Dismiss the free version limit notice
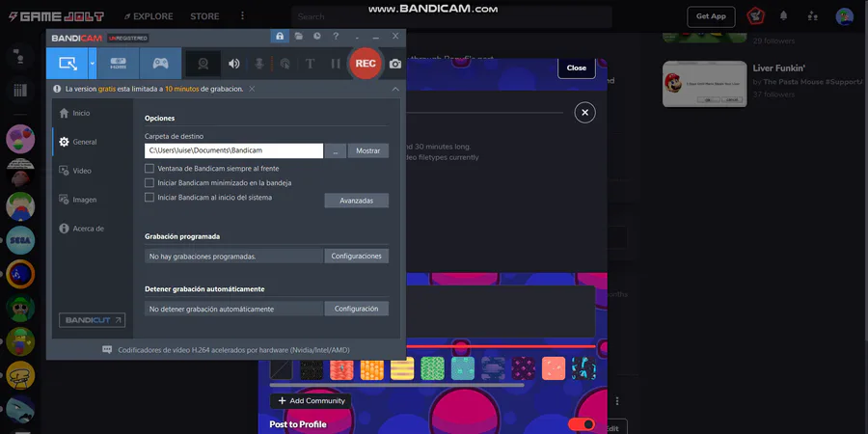This screenshot has height=434, width=868. [x=252, y=89]
